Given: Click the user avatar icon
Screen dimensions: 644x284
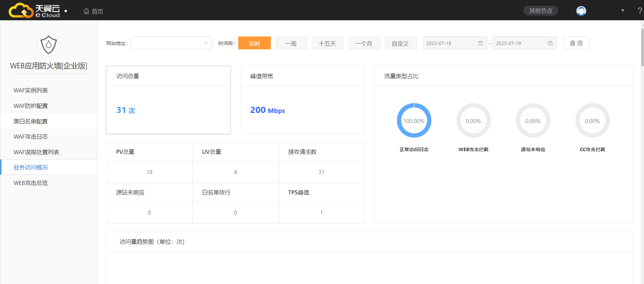Looking at the screenshot, I should (x=581, y=11).
